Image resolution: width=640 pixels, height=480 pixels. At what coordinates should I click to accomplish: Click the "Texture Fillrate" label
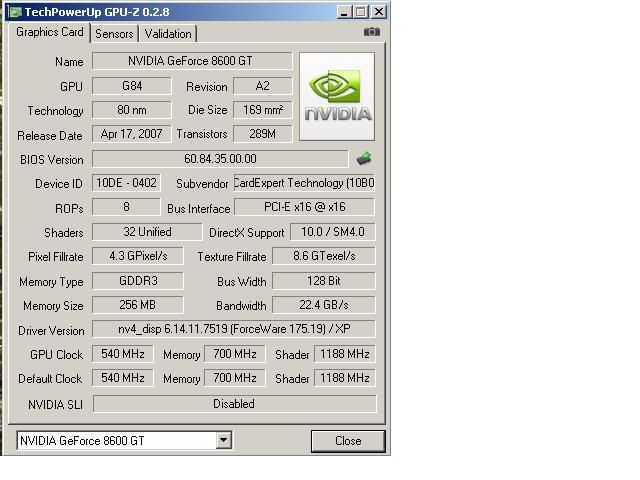[x=232, y=257]
